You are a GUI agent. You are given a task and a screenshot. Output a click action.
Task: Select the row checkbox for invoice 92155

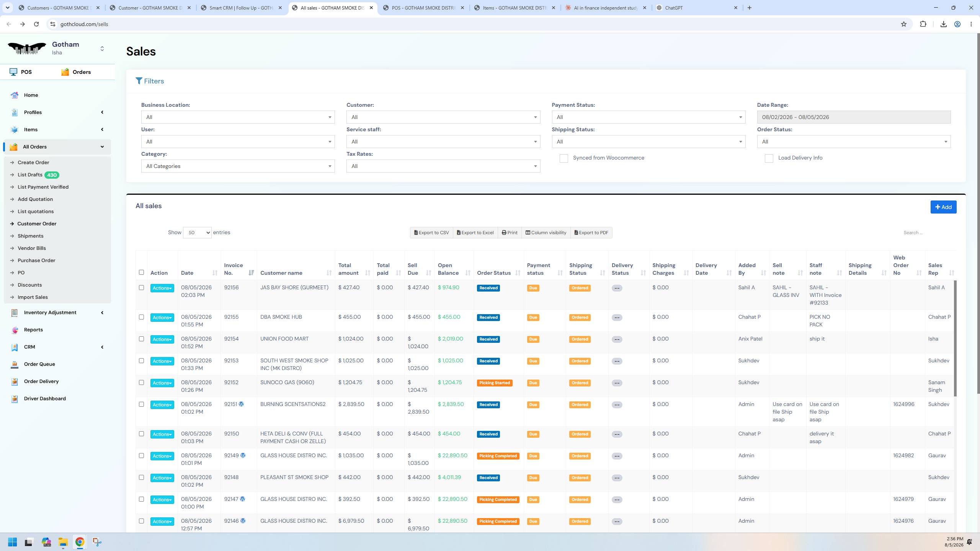tap(141, 317)
